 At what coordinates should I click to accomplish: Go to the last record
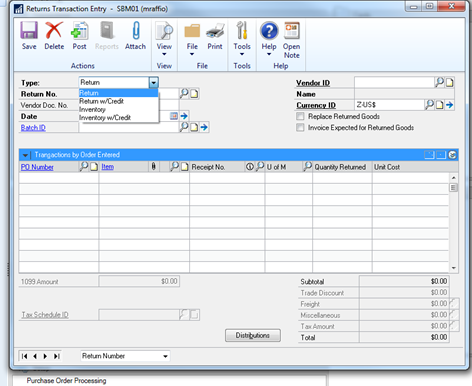tap(56, 356)
